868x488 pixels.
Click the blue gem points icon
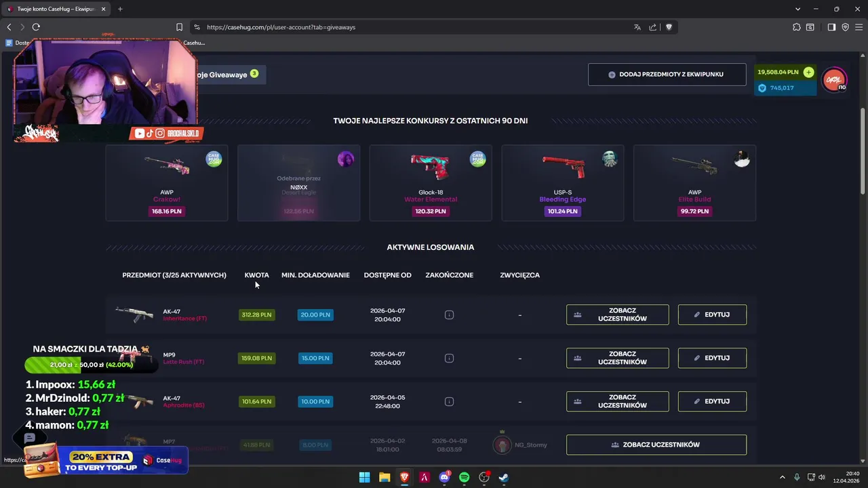click(762, 88)
